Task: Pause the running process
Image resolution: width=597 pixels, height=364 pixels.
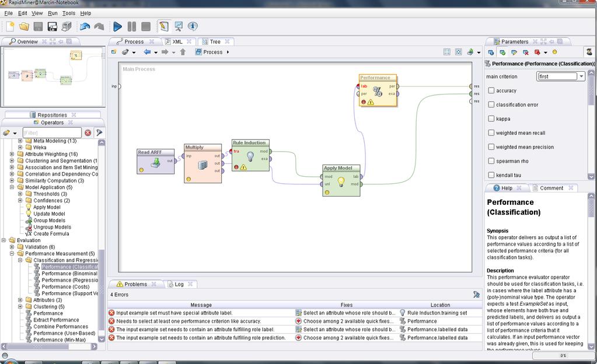Action: 132,26
